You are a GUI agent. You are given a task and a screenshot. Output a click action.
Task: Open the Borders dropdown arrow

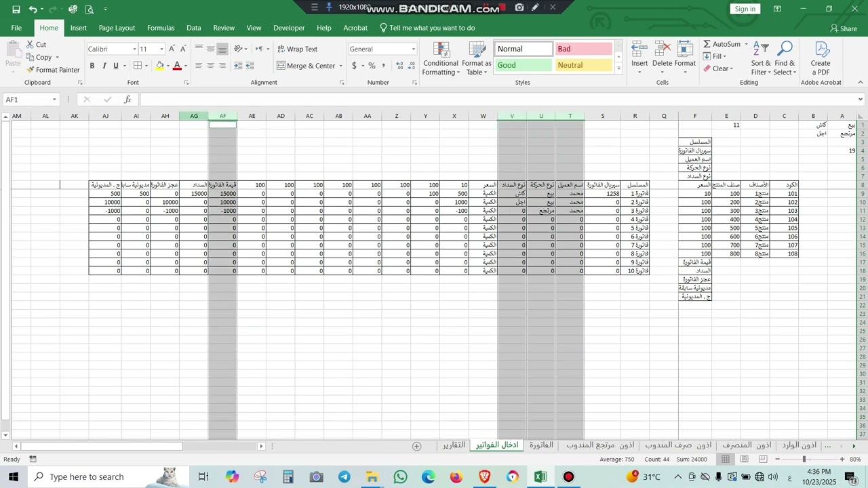point(147,66)
